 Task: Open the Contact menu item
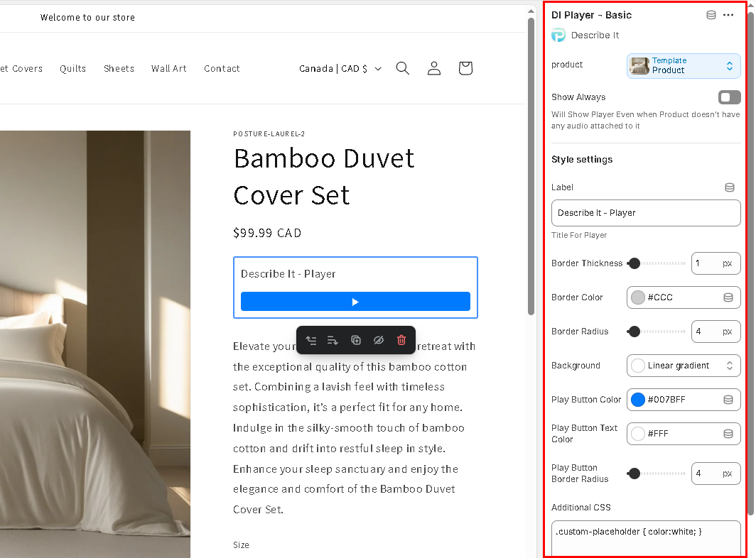coord(222,69)
